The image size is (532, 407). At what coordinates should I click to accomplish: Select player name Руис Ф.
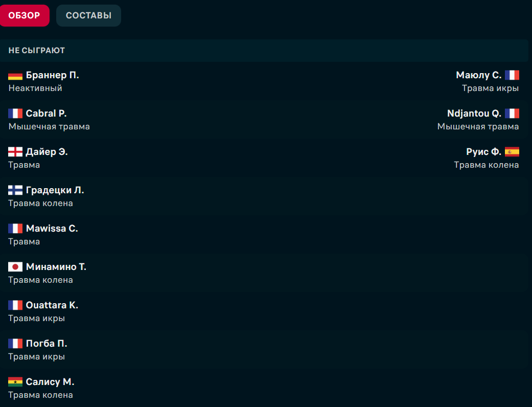point(483,152)
